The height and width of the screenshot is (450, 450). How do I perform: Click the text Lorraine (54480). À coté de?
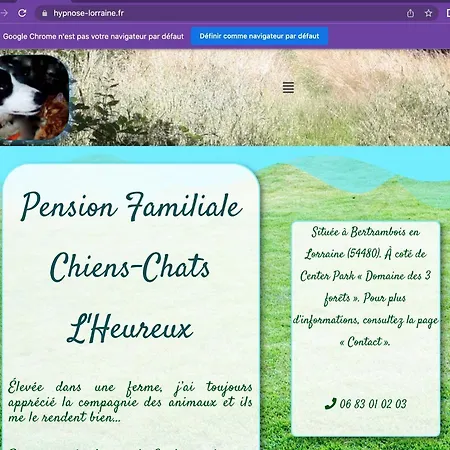[366, 254]
